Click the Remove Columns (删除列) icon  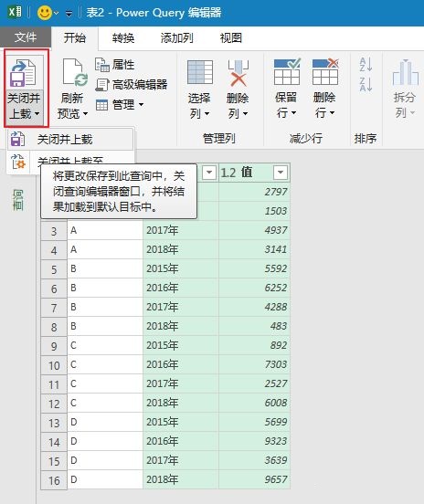click(x=238, y=73)
